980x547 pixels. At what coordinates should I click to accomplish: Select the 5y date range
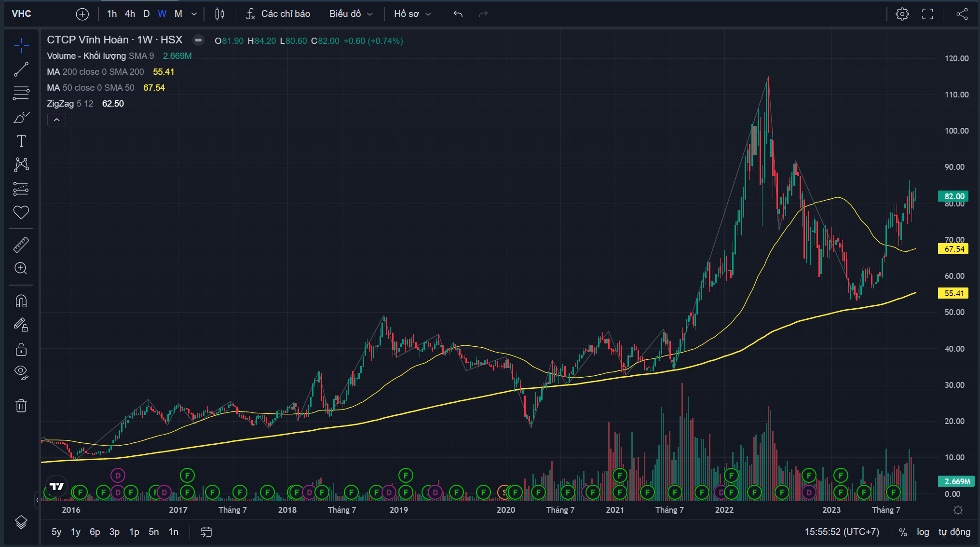pyautogui.click(x=56, y=532)
